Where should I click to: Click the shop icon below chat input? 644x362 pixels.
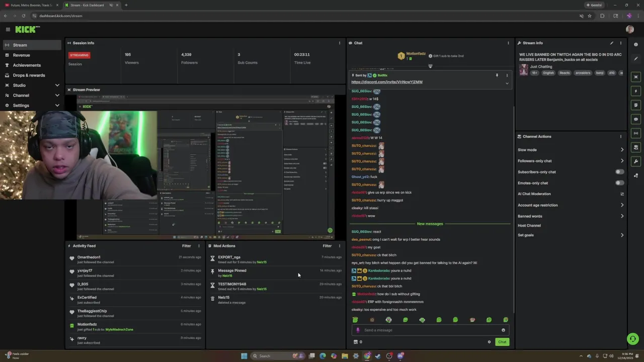[x=356, y=342]
